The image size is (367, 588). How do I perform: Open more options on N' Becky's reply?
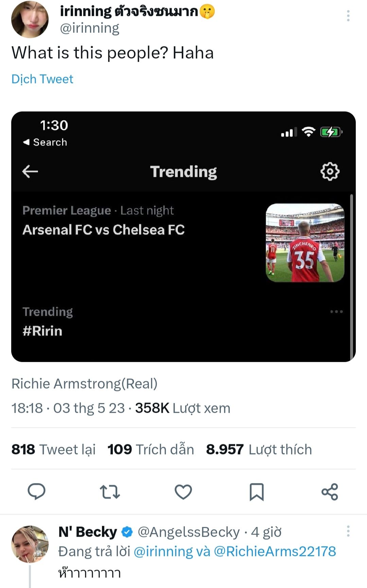click(x=348, y=531)
